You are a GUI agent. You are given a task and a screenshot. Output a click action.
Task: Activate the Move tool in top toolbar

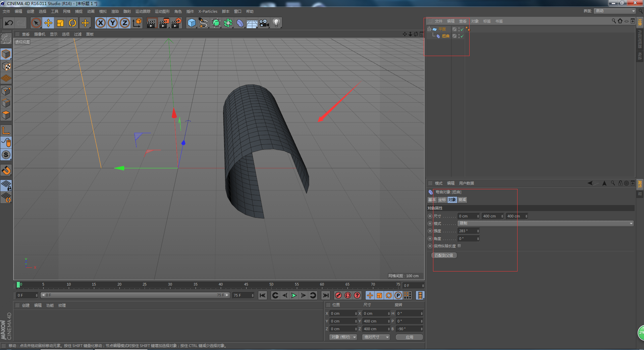[48, 23]
